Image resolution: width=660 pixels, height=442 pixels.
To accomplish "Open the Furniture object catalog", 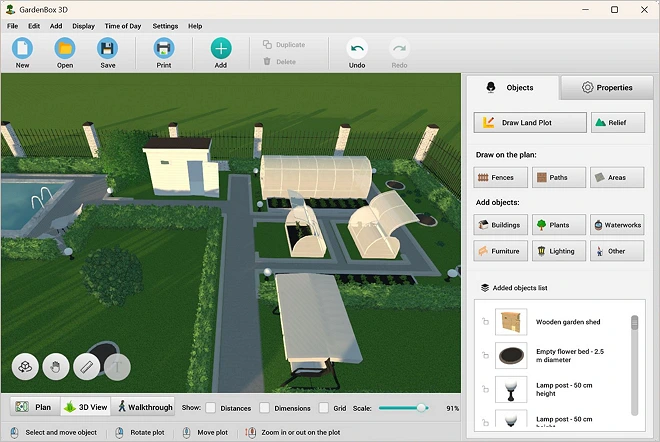I will click(x=500, y=251).
